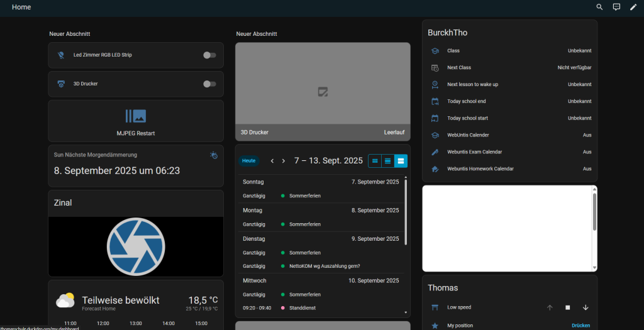Click the Webuntis Exam Calendar pencil icon

coord(435,152)
